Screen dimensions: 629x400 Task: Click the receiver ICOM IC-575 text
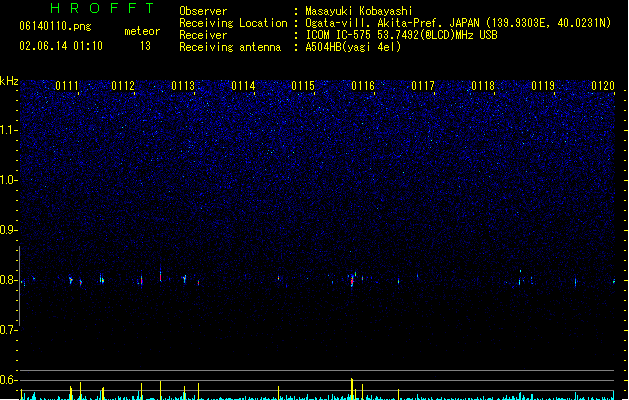click(x=401, y=35)
